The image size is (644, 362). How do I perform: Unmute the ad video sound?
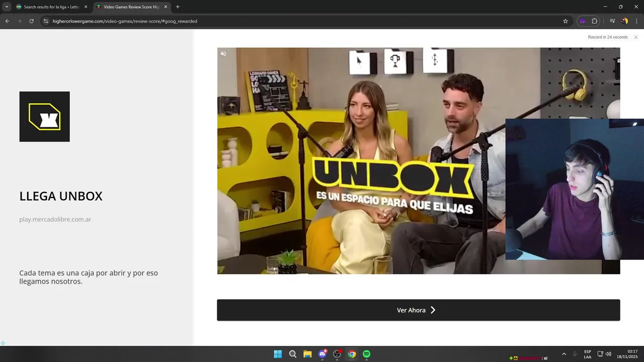(223, 53)
